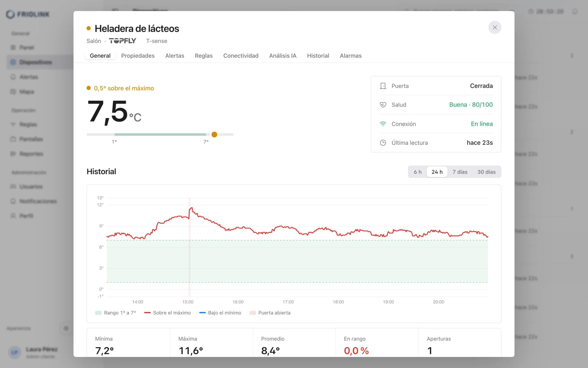Screen dimensions: 588x368
Task: Select the 24 h history range
Action: point(437,172)
